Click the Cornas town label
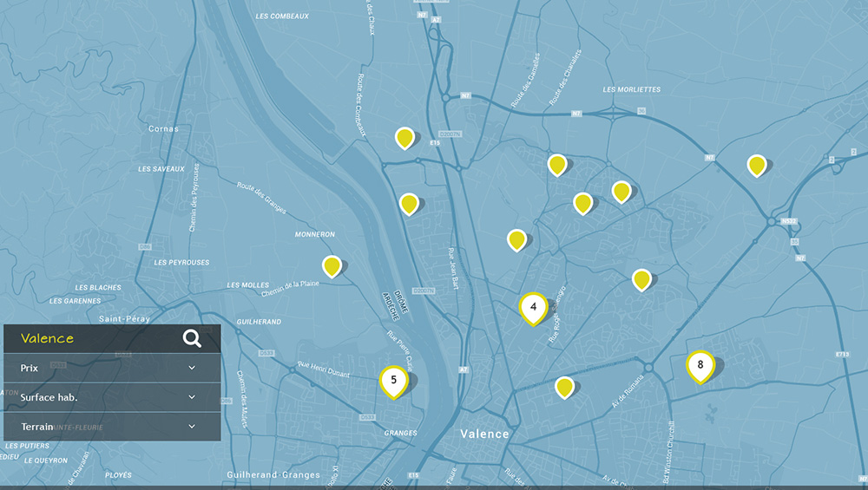 163,129
